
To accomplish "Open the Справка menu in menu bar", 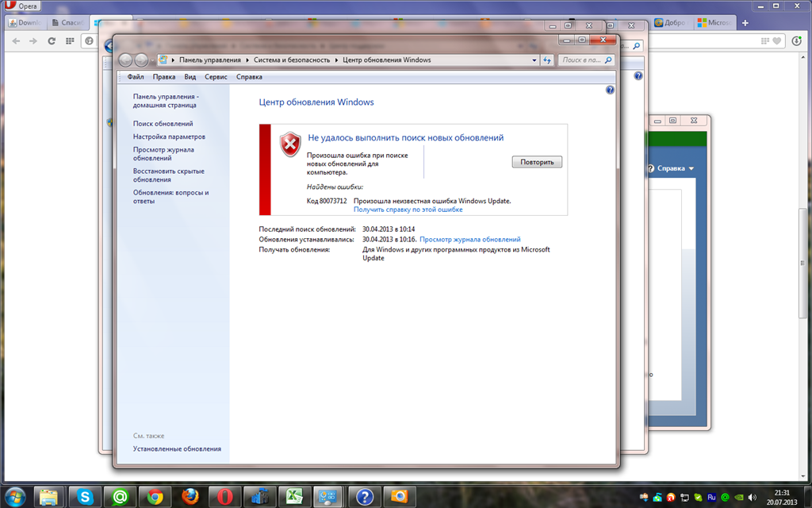I will tap(249, 77).
